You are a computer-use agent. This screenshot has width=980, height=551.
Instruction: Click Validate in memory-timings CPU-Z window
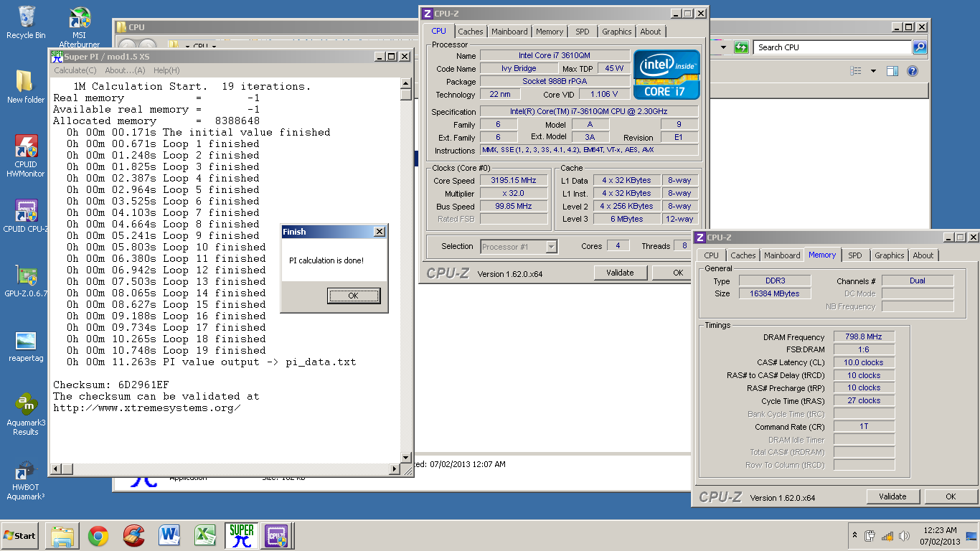pyautogui.click(x=893, y=496)
